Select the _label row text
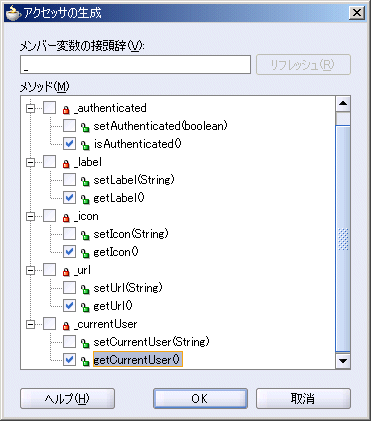Screen dimensions: 371x421 88,162
